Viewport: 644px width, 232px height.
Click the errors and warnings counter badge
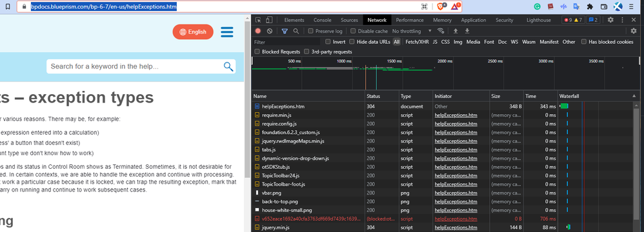[x=572, y=20]
